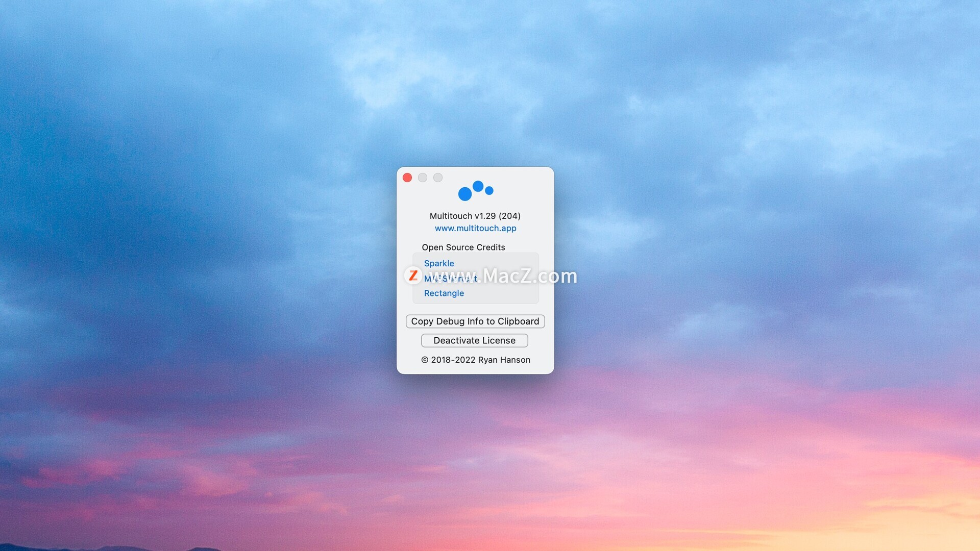Viewport: 980px width, 551px height.
Task: Click the Multitouch v1.29 (204) version text
Action: [475, 216]
